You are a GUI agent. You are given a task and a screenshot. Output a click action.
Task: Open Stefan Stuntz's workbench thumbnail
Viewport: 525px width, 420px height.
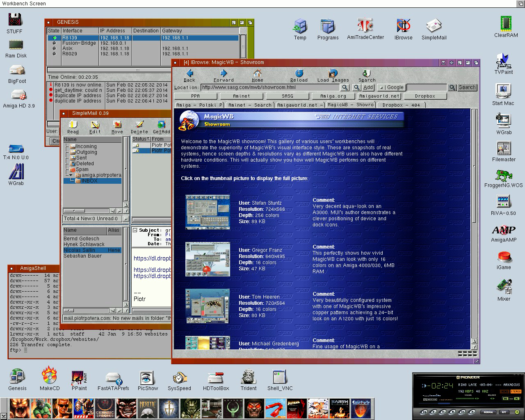click(x=207, y=212)
